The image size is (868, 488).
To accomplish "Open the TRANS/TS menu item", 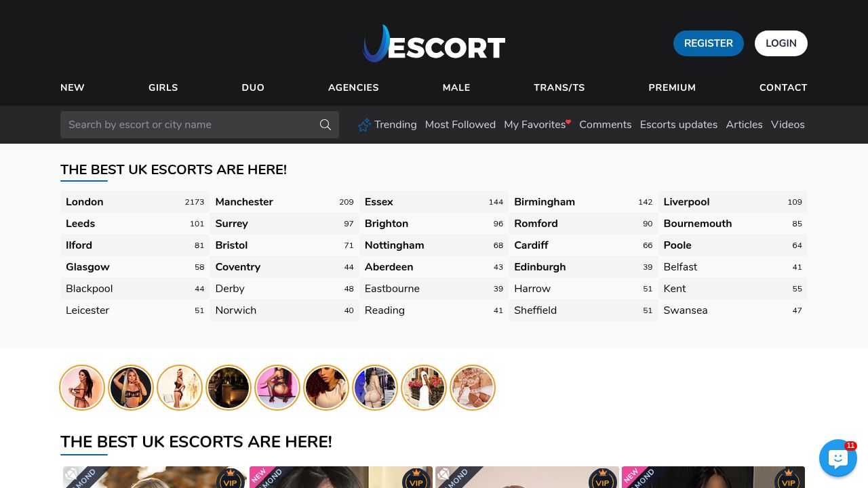I will click(x=559, y=87).
